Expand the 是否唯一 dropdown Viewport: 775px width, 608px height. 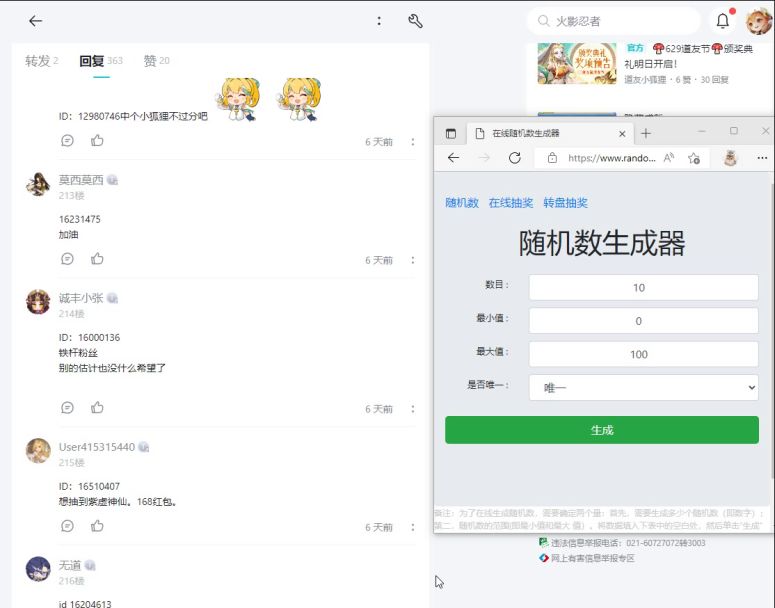(643, 387)
